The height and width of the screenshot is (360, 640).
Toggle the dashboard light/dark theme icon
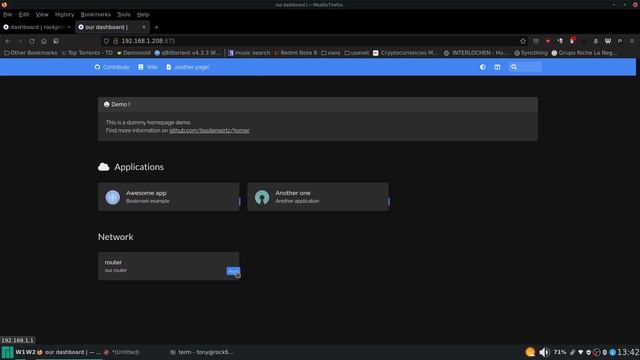(482, 67)
